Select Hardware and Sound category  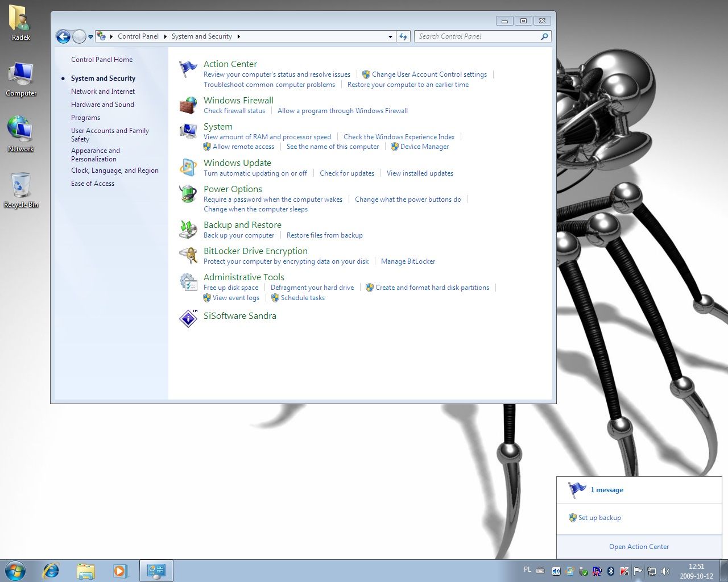(x=102, y=105)
